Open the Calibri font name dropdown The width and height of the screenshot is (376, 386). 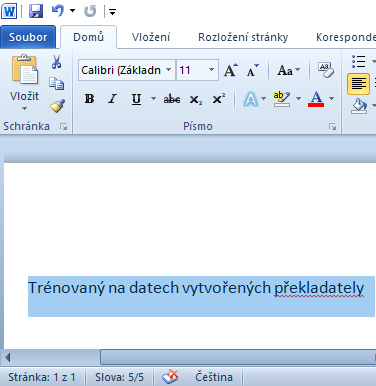pyautogui.click(x=169, y=70)
